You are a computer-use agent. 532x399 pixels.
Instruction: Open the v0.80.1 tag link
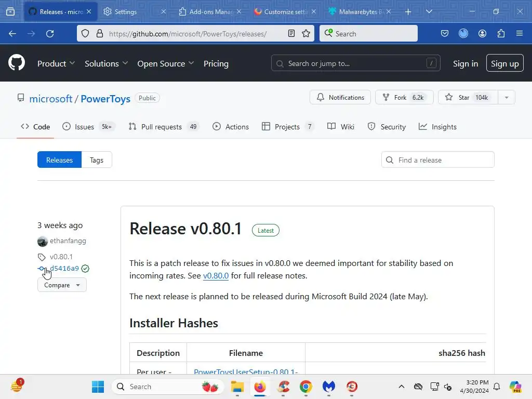coord(61,257)
